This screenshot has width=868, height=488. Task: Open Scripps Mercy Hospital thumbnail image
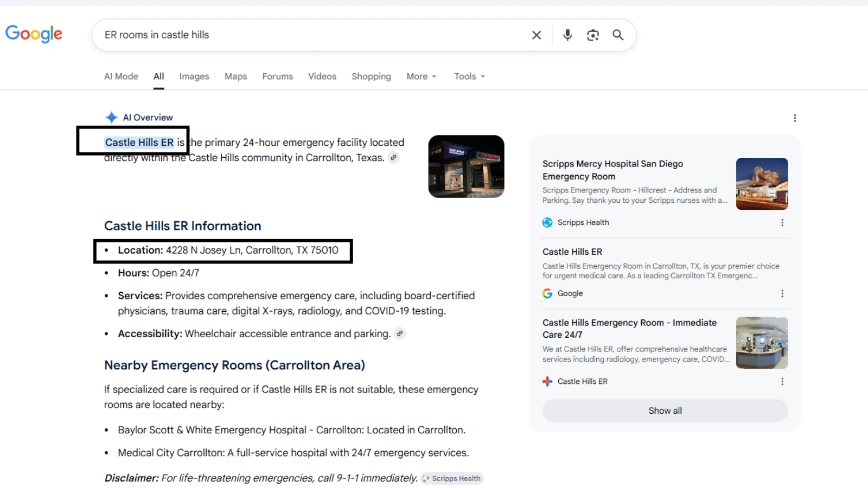coord(762,184)
